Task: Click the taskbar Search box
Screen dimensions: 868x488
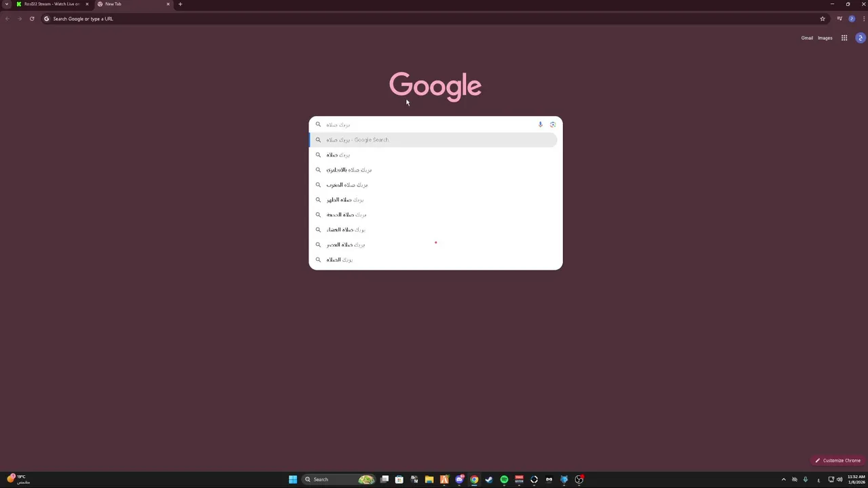Action: (x=338, y=480)
